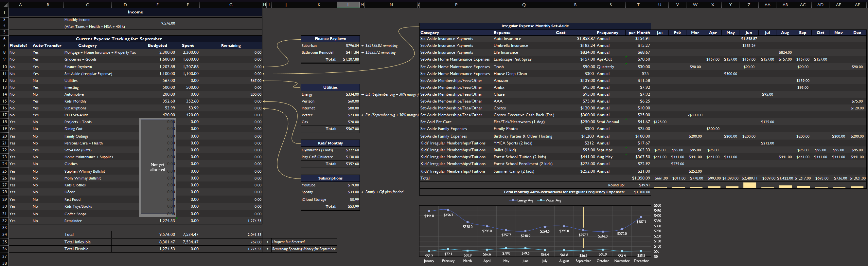Select the Investing category cell
868x266 pixels.
pos(71,87)
